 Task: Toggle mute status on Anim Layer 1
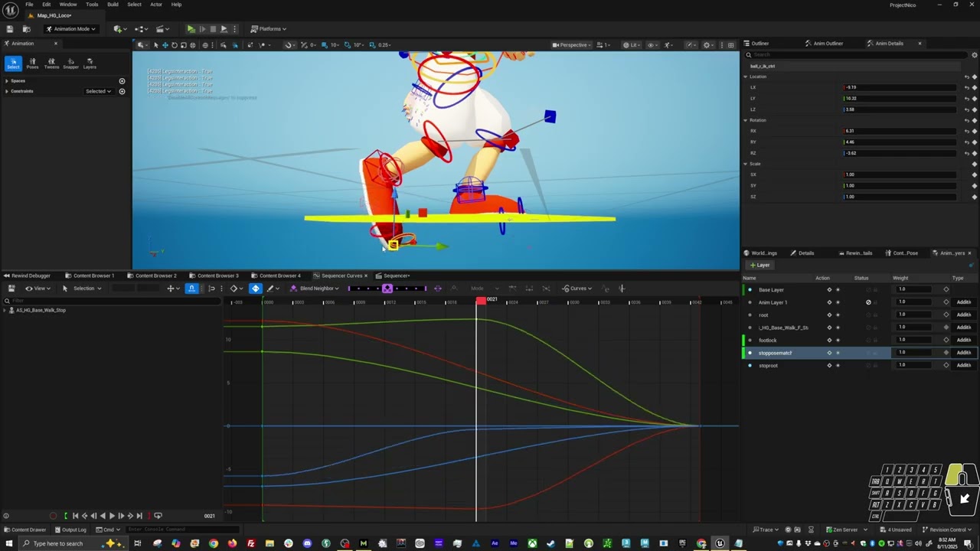click(x=868, y=302)
